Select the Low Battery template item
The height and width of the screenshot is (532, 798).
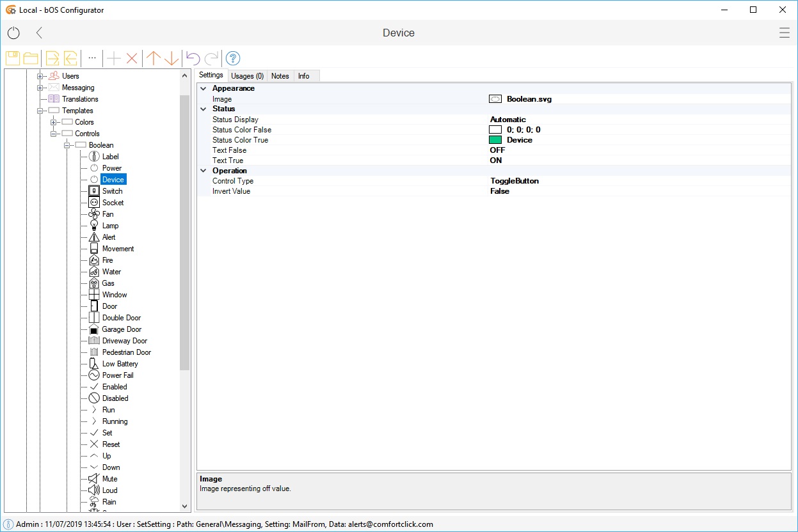pos(120,364)
